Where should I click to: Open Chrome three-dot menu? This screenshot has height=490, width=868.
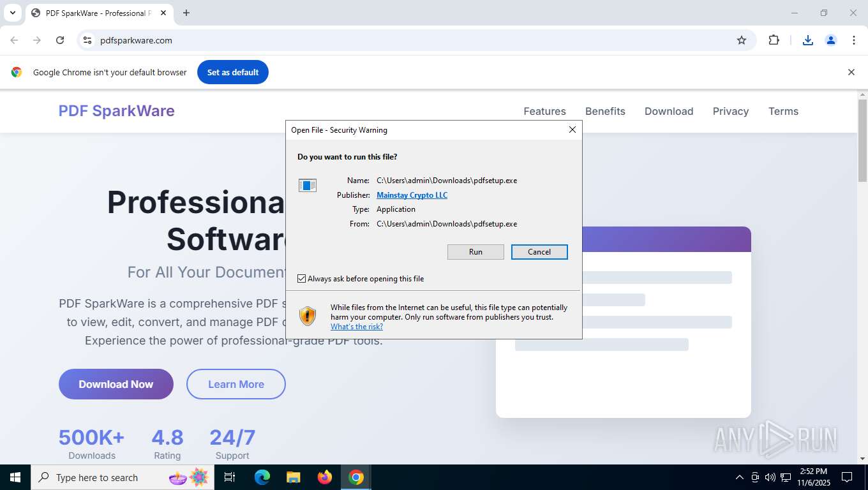[x=854, y=40]
